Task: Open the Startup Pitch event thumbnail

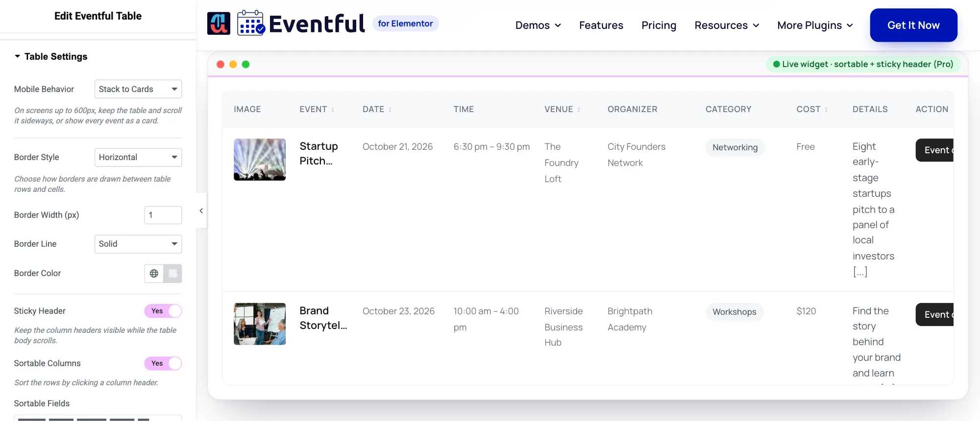Action: point(260,160)
